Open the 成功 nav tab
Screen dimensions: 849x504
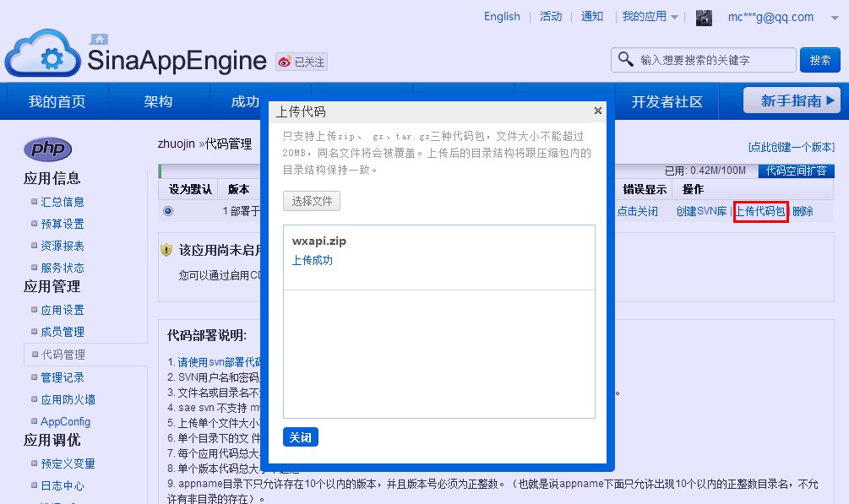245,102
